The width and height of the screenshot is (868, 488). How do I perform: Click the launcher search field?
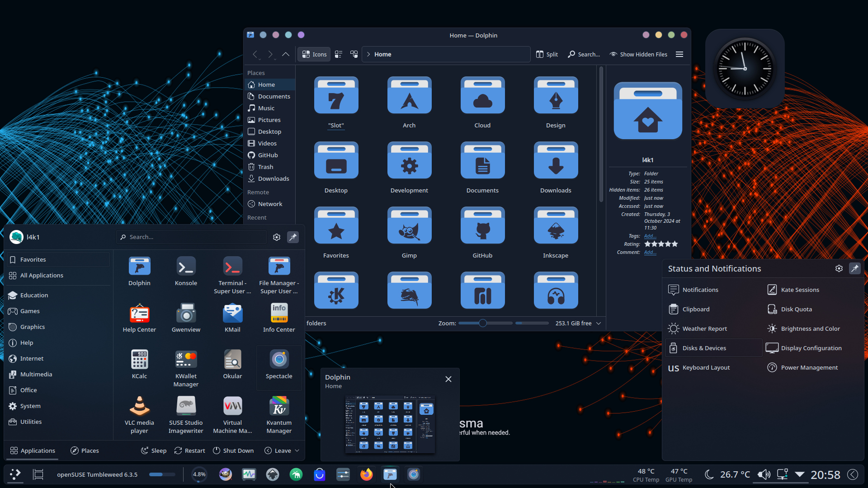tap(191, 237)
